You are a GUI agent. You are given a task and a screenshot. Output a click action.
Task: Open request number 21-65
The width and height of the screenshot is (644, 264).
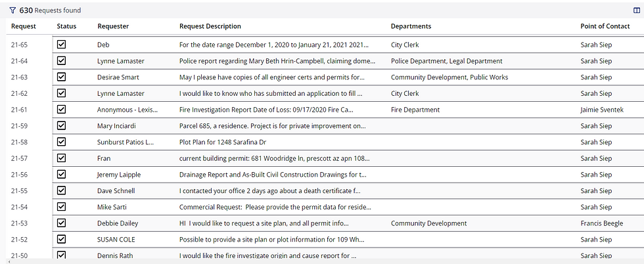coord(19,45)
